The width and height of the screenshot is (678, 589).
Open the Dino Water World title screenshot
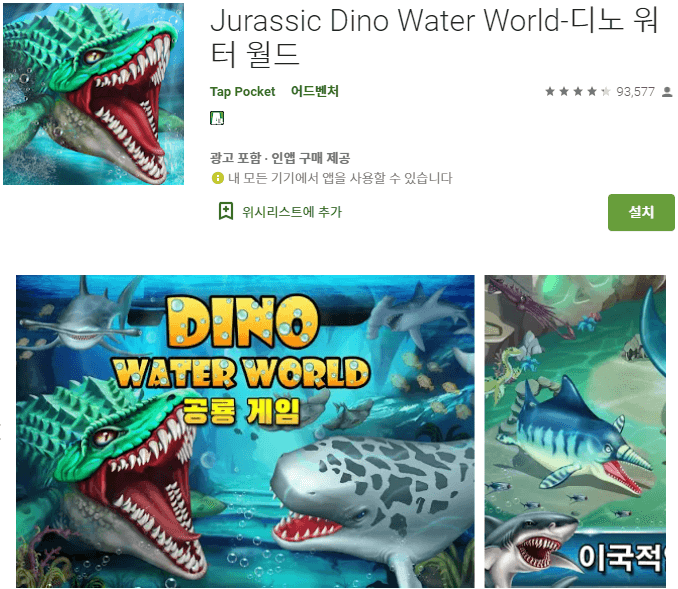[245, 431]
